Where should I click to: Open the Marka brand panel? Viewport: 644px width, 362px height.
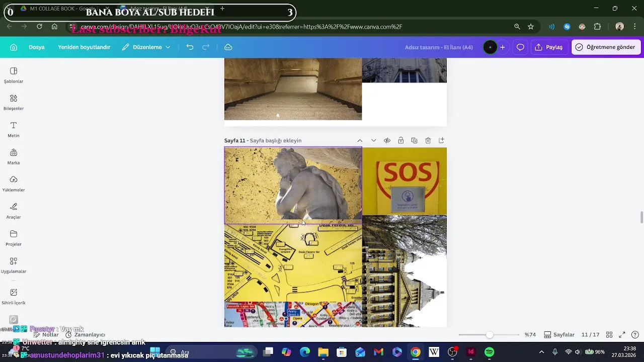click(14, 156)
